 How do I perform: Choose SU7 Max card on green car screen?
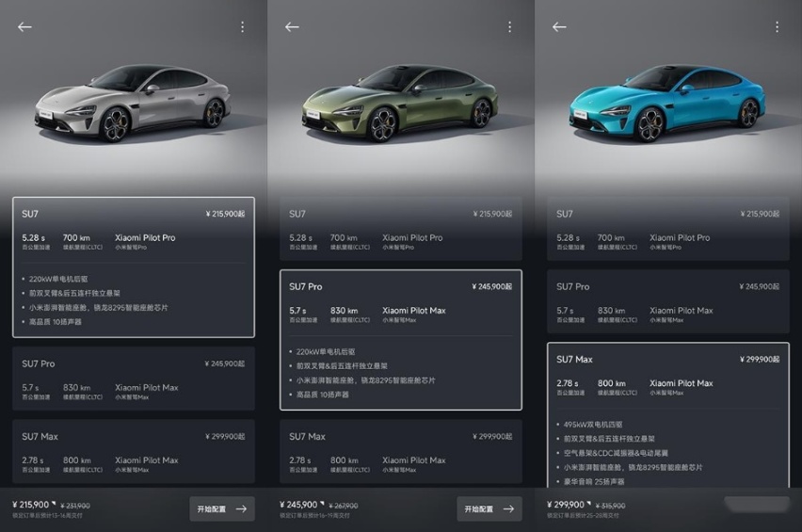pyautogui.click(x=401, y=451)
